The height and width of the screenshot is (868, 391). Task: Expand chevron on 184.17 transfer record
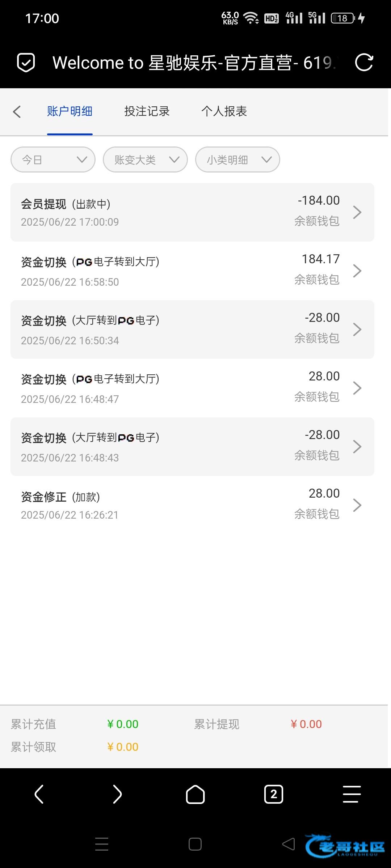[357, 271]
